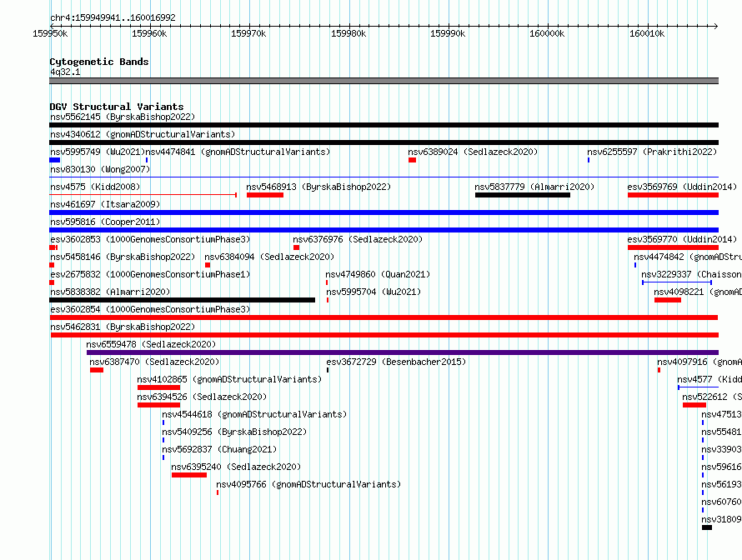Click red bar of nsv6389024 (Sedlazeck2020)
The height and width of the screenshot is (560, 742).
(412, 160)
